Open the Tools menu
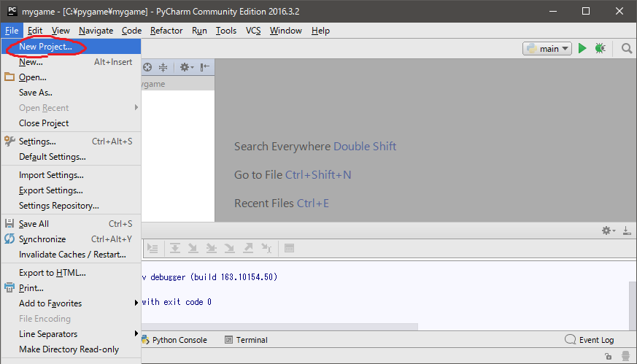The height and width of the screenshot is (364, 637). [226, 31]
